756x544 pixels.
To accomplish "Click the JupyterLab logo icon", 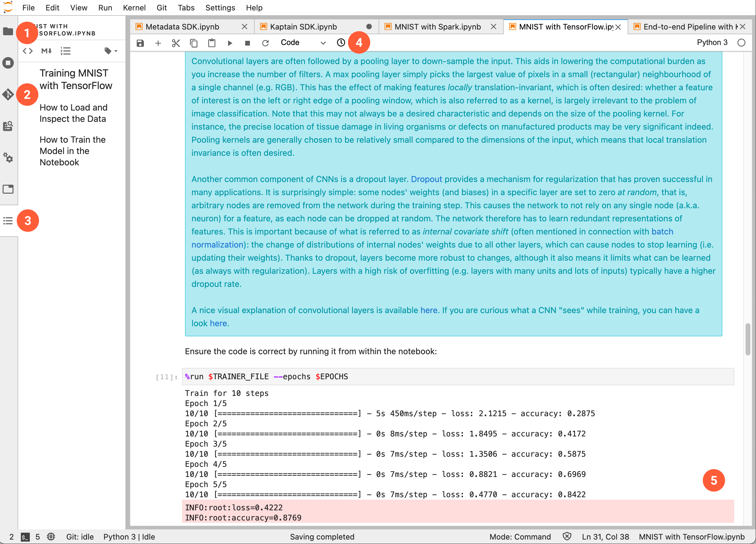I will (x=8, y=7).
